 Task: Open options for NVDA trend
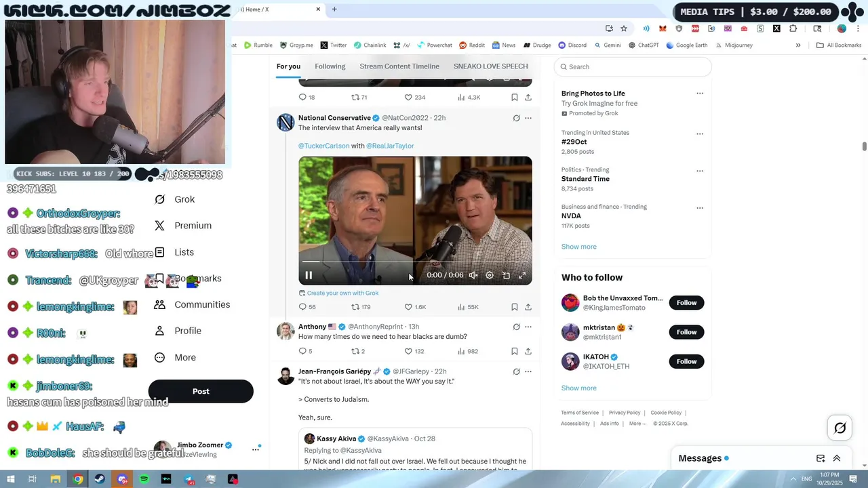pos(700,208)
